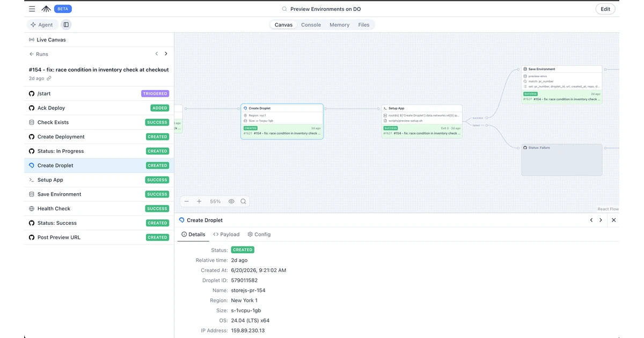The width and height of the screenshot is (644, 338).
Task: Select the Health Check step
Action: pyautogui.click(x=99, y=209)
